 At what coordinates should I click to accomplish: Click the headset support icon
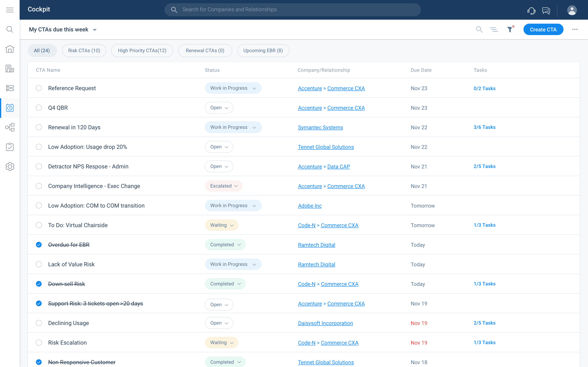click(x=531, y=11)
